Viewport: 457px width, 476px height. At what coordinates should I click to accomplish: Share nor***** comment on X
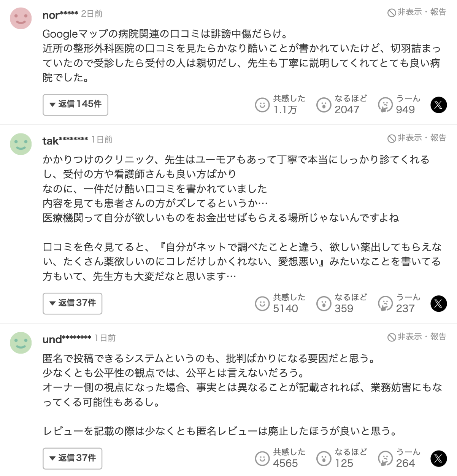[438, 105]
